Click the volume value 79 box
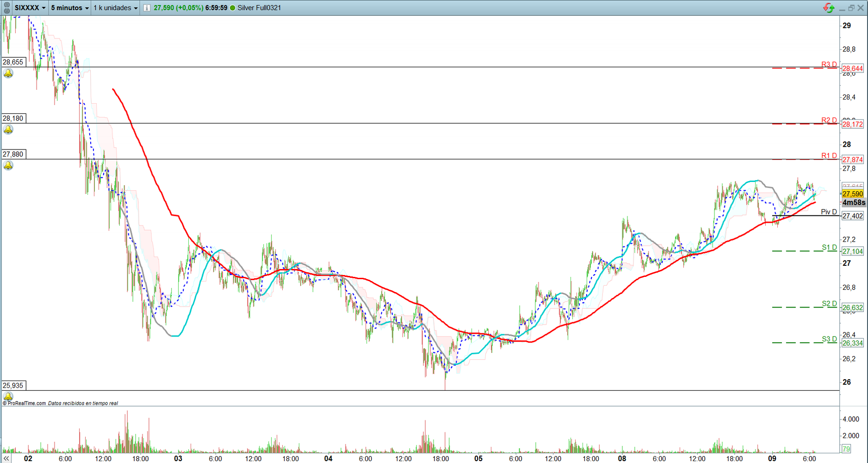 pyautogui.click(x=846, y=449)
